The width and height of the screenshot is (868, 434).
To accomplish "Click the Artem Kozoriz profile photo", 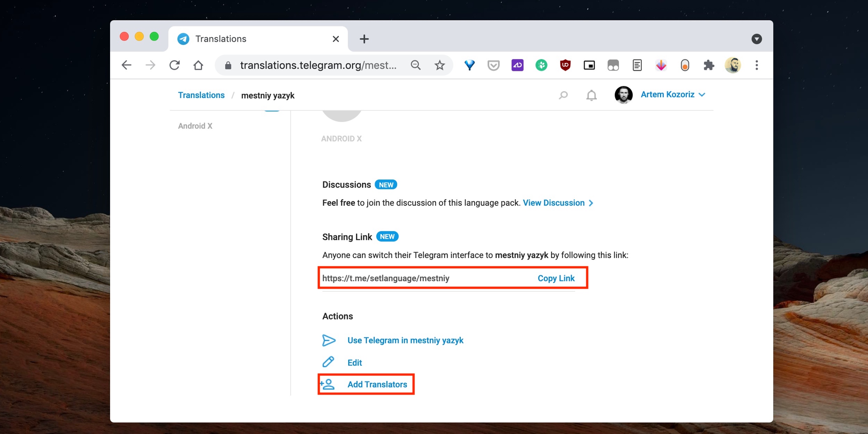I will pos(623,95).
